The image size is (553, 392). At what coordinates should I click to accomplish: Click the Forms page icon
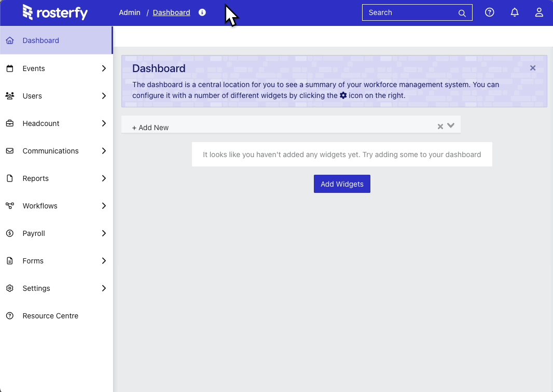coord(10,261)
